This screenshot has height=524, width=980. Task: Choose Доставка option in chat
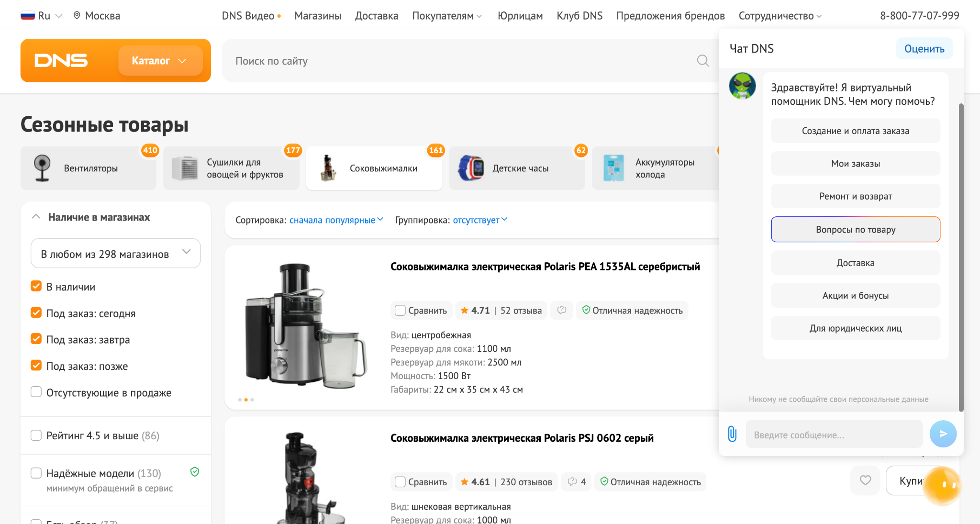pyautogui.click(x=856, y=263)
